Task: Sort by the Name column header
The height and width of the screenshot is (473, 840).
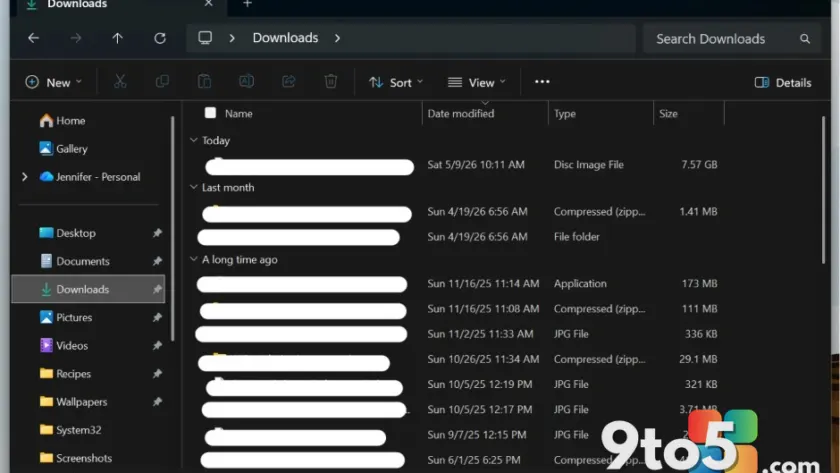Action: tap(238, 113)
